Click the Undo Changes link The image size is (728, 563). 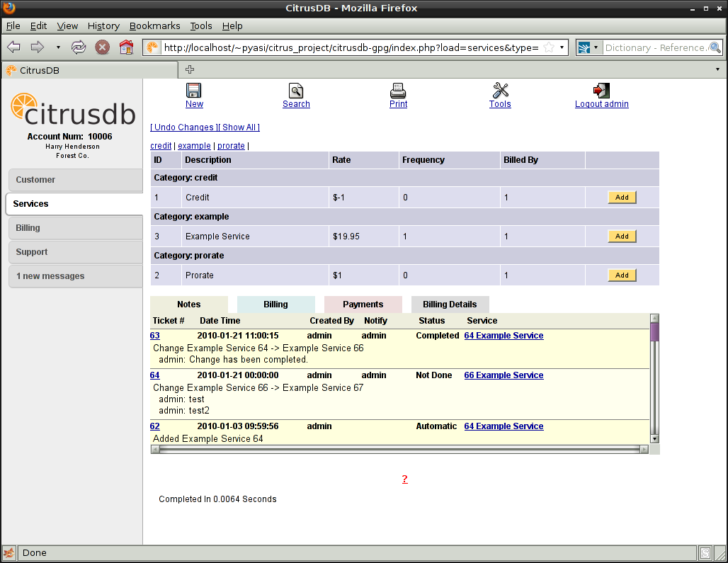tap(183, 127)
